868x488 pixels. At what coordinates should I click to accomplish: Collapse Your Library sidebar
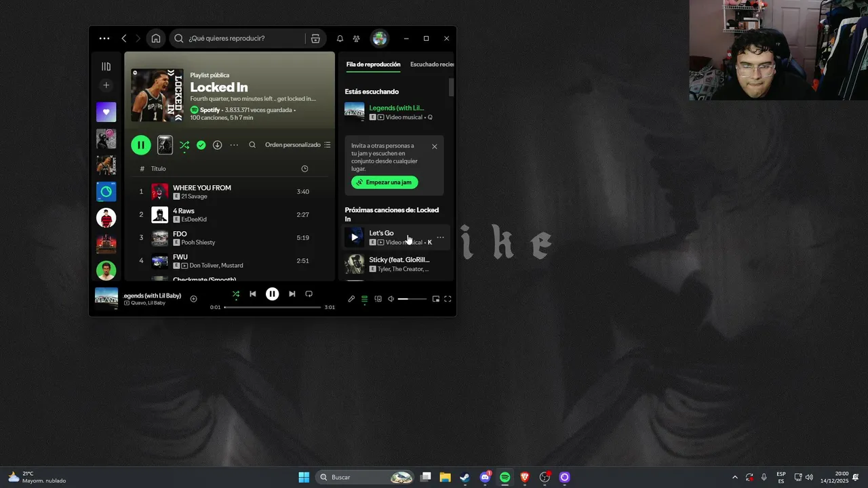click(x=106, y=66)
